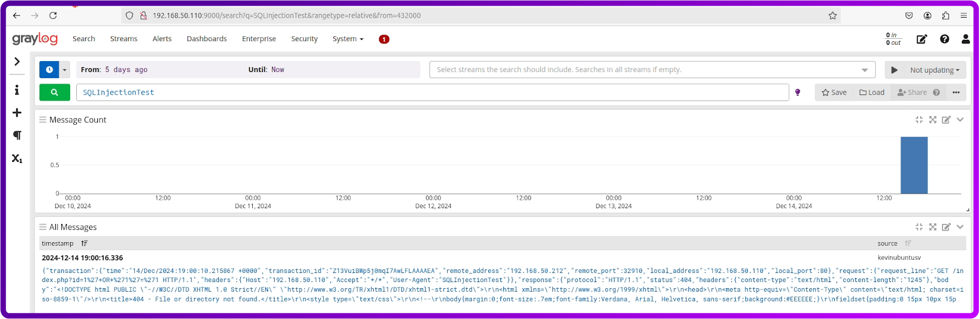
Task: Open the user profile icon
Action: [965, 39]
